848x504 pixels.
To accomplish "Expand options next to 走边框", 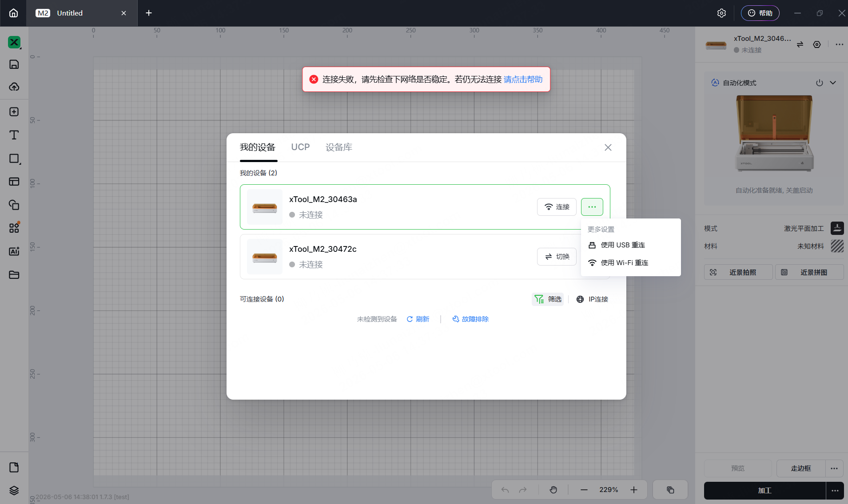I will pyautogui.click(x=834, y=468).
